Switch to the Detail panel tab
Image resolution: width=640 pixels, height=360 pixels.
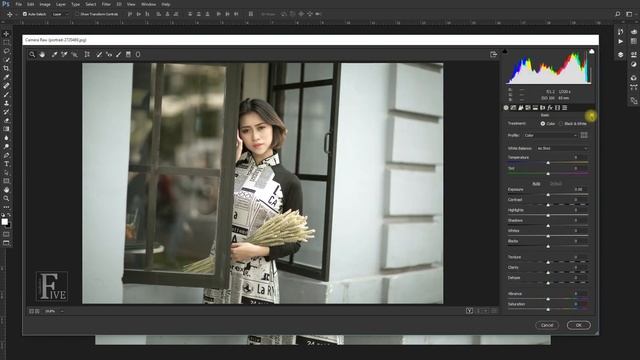tap(520, 108)
